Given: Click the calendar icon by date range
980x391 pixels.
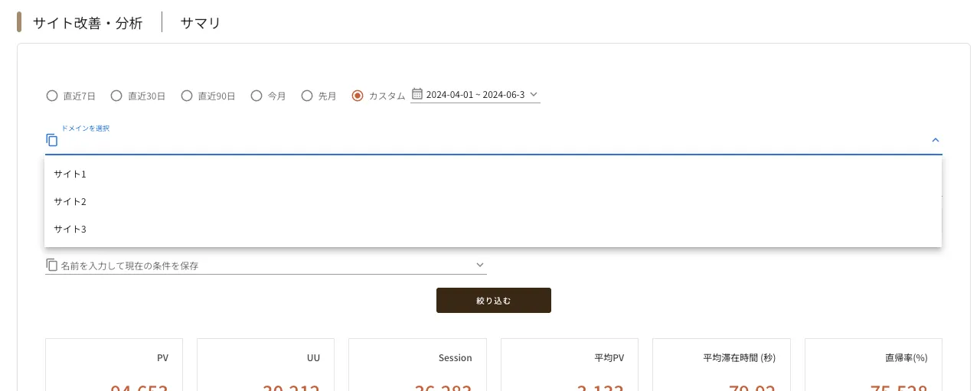Looking at the screenshot, I should point(417,94).
